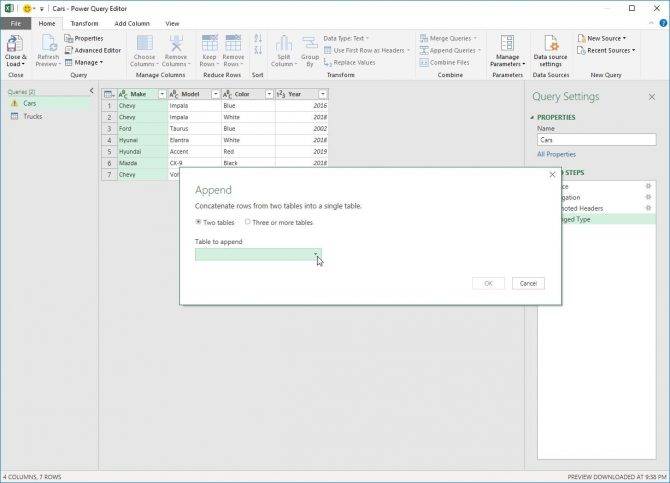Click the Replace Values tool
670x483 pixels.
[x=350, y=62]
